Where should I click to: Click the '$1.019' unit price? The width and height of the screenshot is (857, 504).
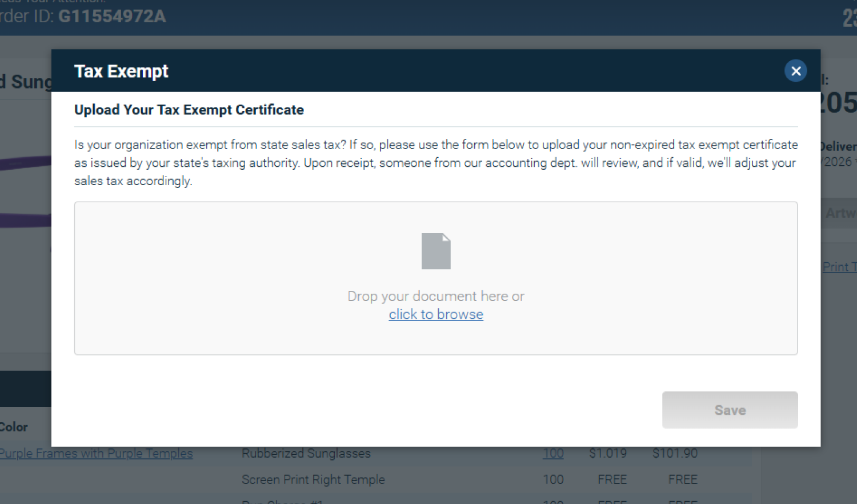(x=608, y=453)
